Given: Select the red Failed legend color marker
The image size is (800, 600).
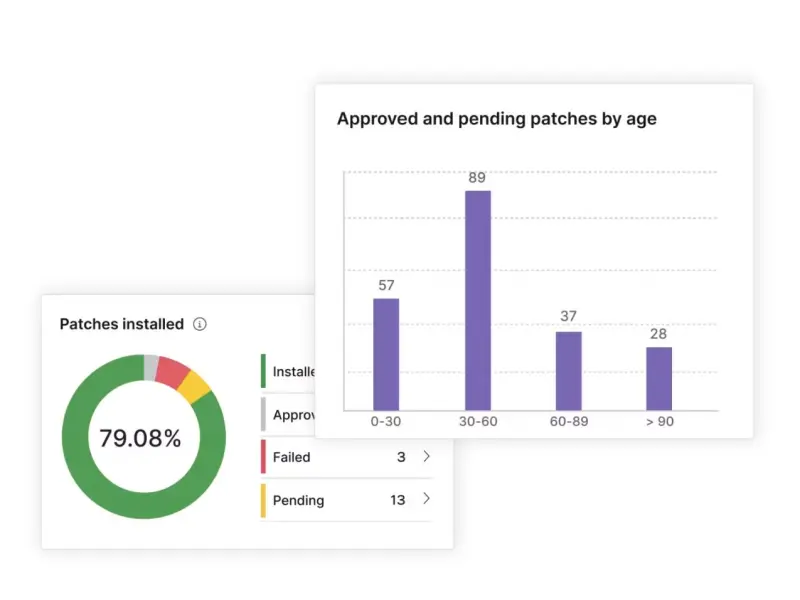Looking at the screenshot, I should pos(263,457).
